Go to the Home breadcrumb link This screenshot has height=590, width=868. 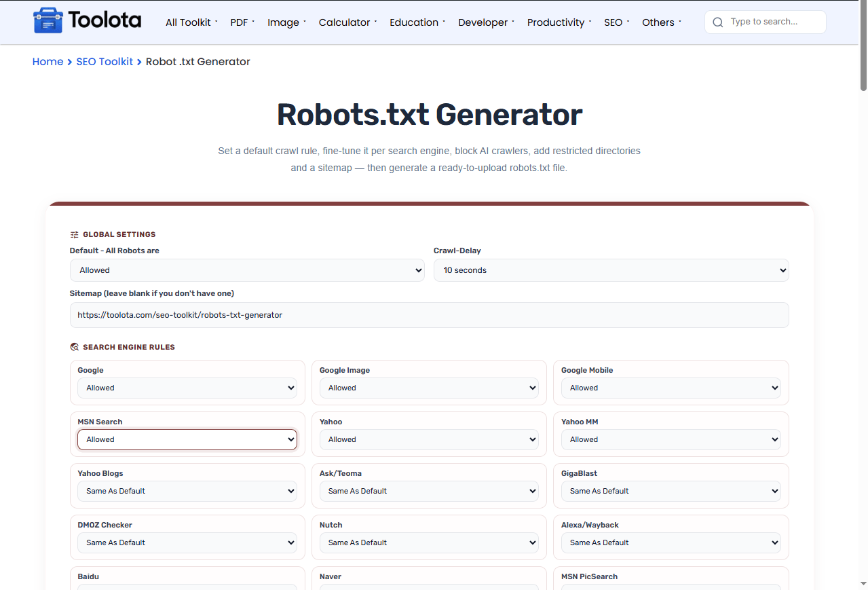click(x=48, y=62)
